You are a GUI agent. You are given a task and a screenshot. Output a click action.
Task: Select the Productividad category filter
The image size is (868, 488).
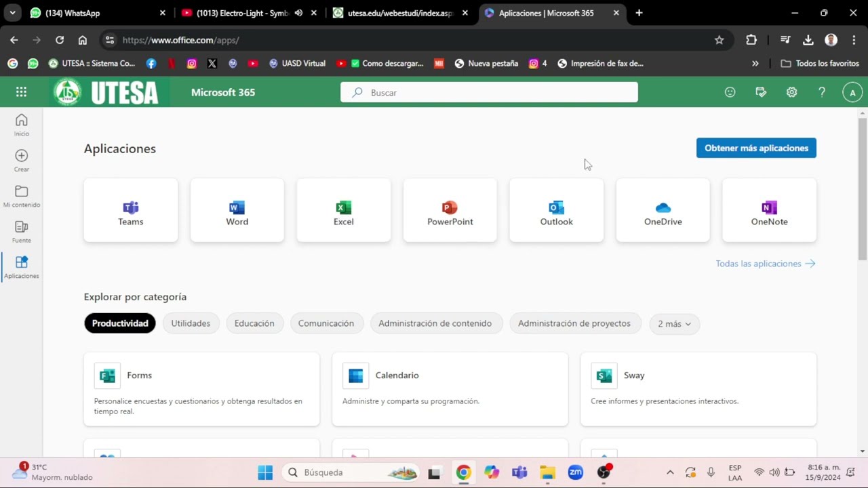[x=120, y=323]
